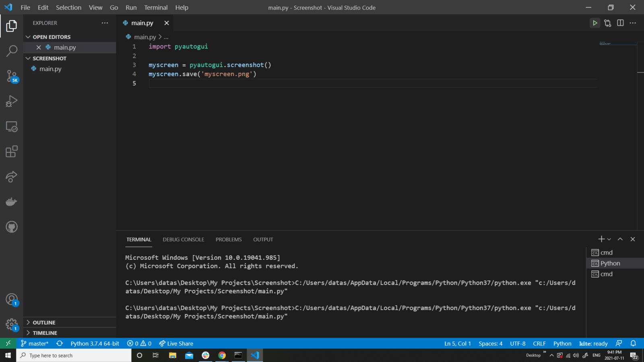Close the terminal panel
Screen dimensions: 644x362
[x=633, y=239]
